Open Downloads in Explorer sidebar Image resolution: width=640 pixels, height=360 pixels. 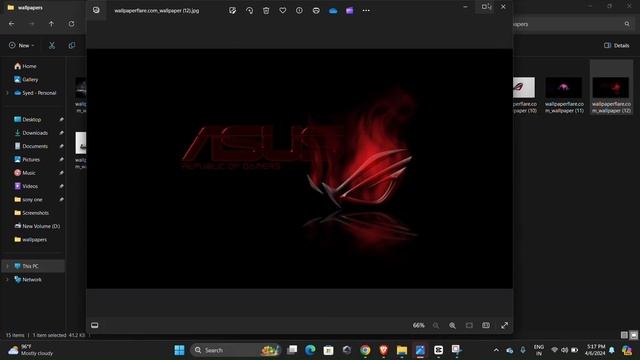tap(31, 133)
